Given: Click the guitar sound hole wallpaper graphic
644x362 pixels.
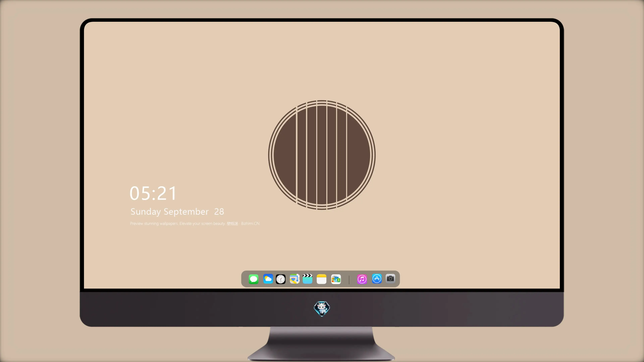Looking at the screenshot, I should pos(322,155).
